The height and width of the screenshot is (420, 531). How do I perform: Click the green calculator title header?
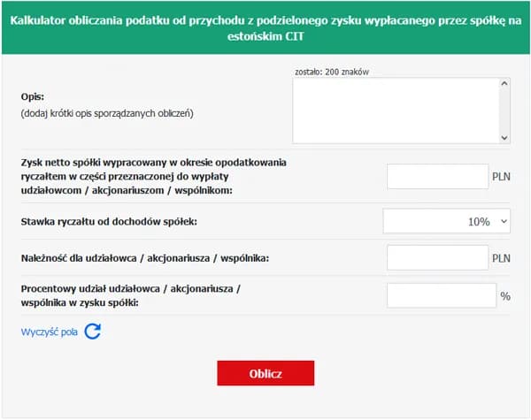pyautogui.click(x=265, y=27)
